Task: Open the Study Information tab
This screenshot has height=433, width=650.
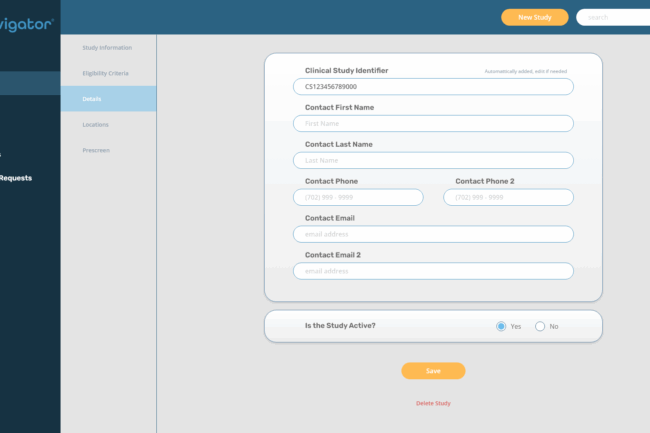Action: (107, 47)
